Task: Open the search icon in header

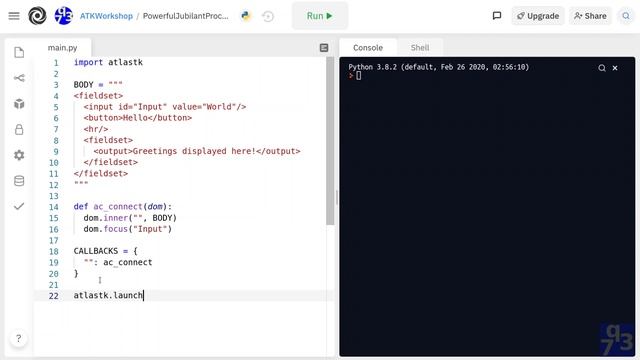Action: tap(626, 16)
